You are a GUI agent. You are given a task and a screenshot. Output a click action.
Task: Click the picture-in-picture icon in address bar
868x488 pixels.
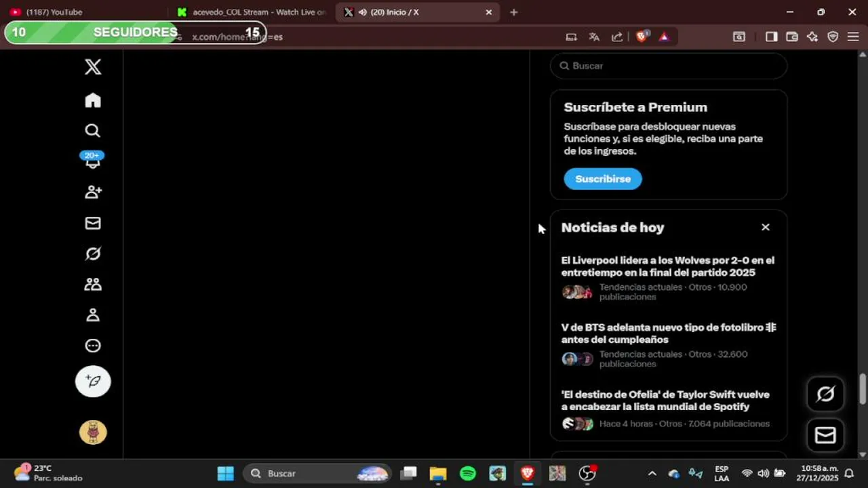572,37
